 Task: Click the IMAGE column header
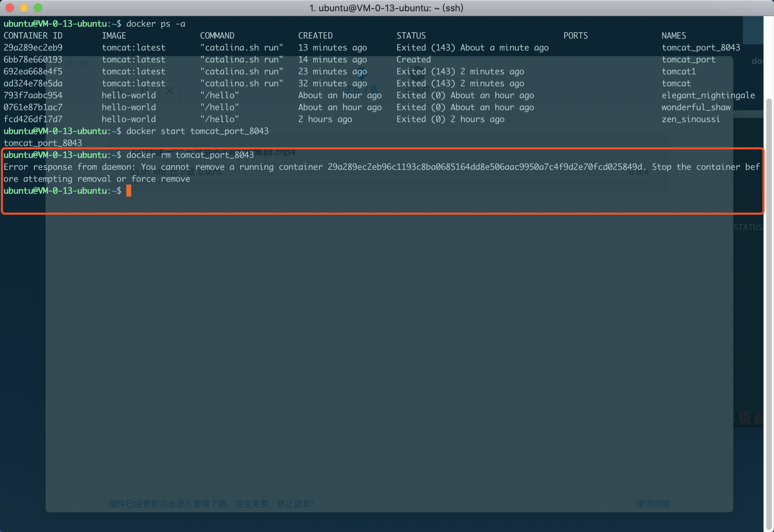pyautogui.click(x=114, y=35)
